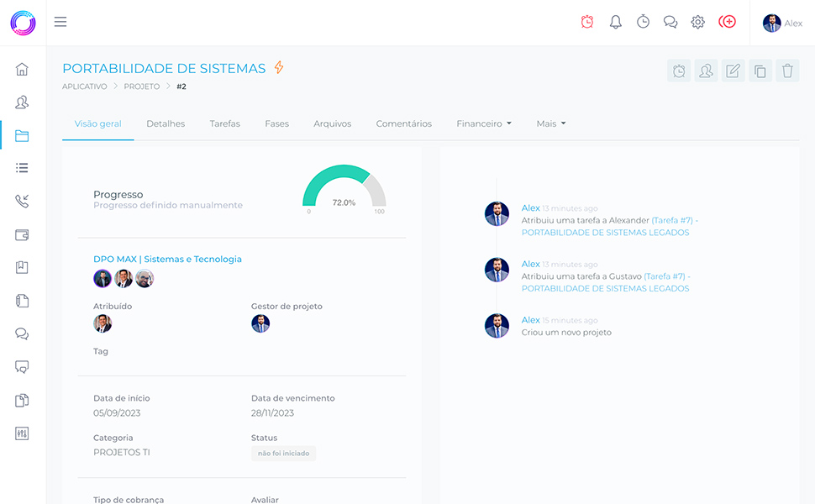Image resolution: width=815 pixels, height=504 pixels.
Task: Click the red plus quick-add icon
Action: pos(727,22)
